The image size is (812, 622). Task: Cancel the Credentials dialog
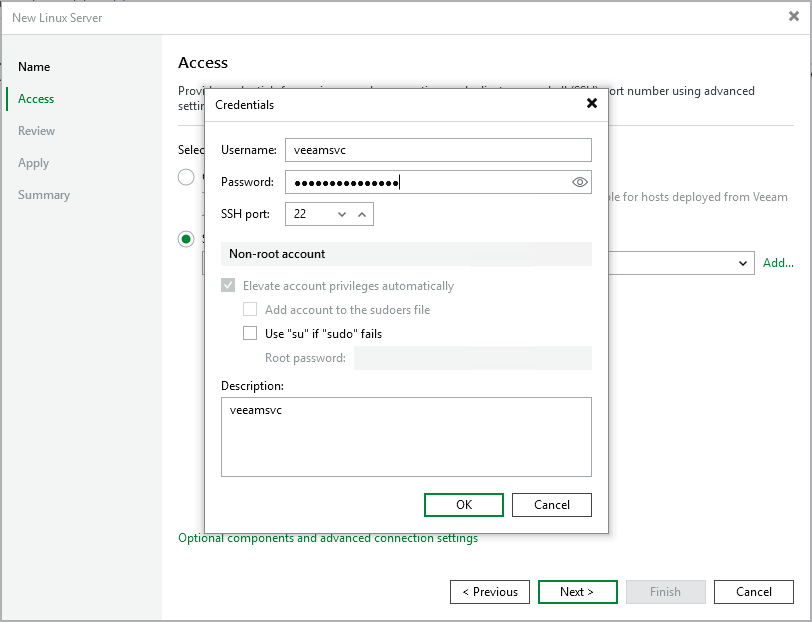click(x=551, y=505)
